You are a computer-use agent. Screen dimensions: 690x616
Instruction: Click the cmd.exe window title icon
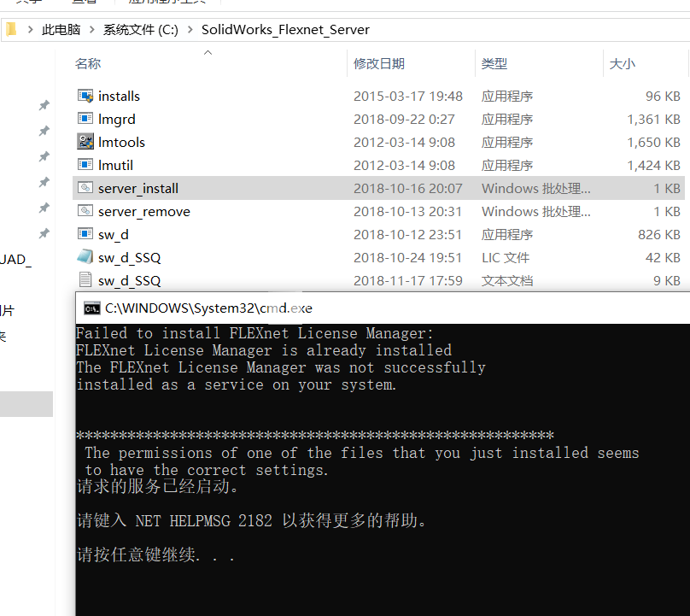click(92, 308)
